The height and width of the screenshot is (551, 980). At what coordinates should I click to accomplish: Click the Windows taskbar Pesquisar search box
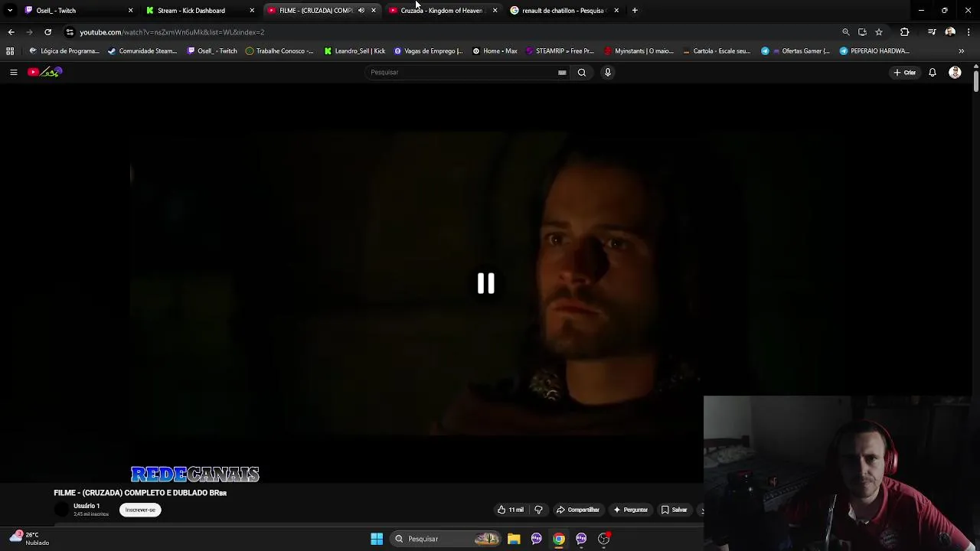[x=446, y=539]
